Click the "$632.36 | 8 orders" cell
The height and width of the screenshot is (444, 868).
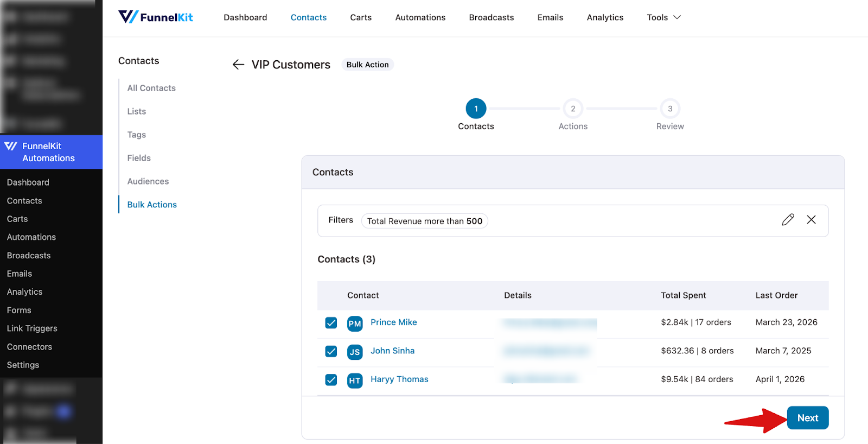click(697, 351)
